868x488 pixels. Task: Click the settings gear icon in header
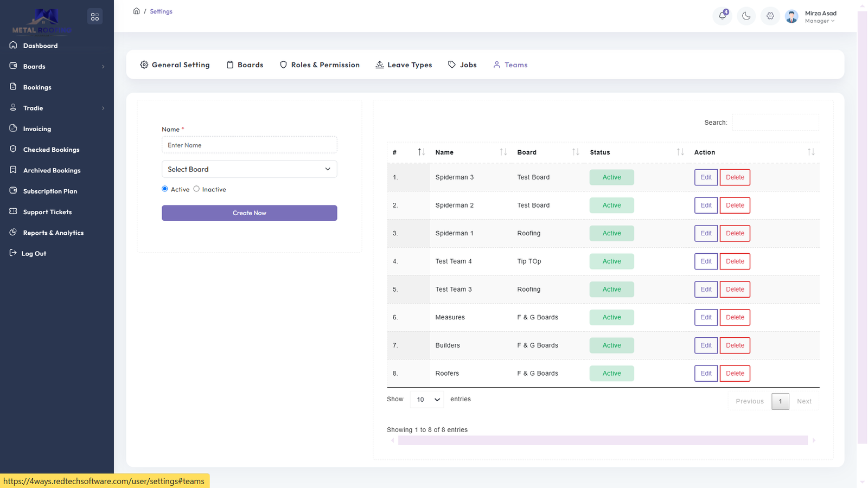tap(770, 16)
